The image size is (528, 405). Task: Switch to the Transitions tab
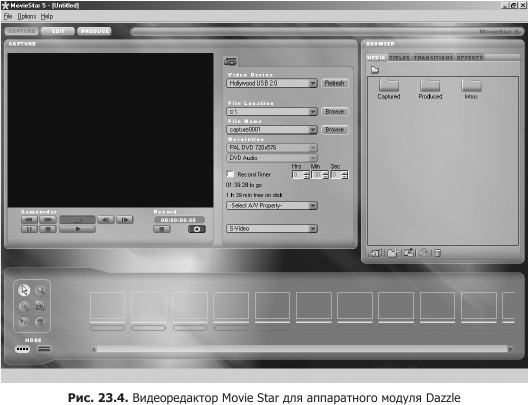point(433,58)
